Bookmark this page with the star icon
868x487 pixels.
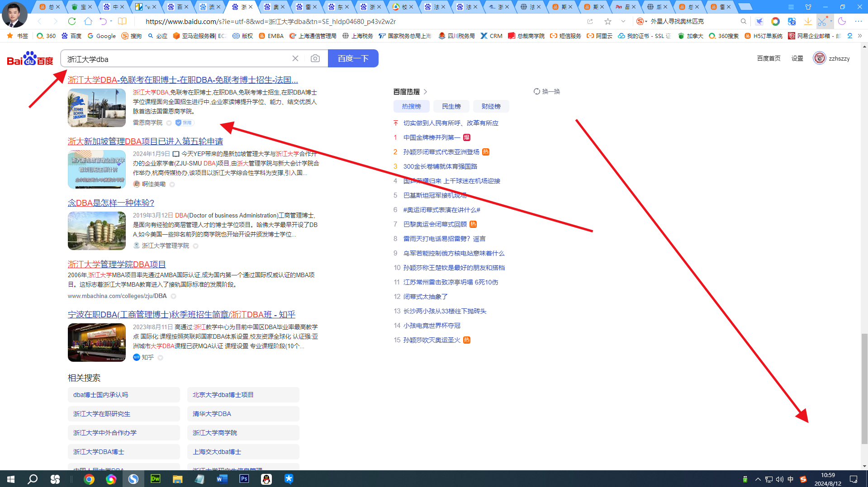point(608,21)
